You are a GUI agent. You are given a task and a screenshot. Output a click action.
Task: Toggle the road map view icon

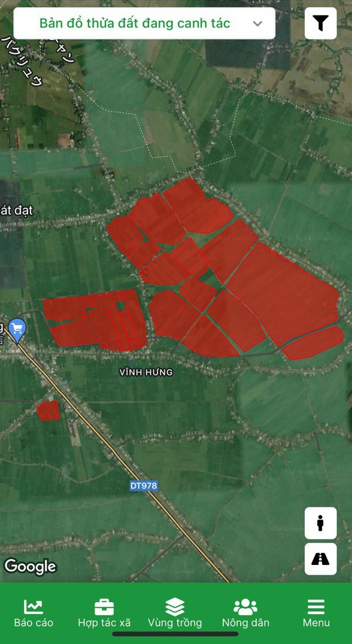(x=320, y=559)
